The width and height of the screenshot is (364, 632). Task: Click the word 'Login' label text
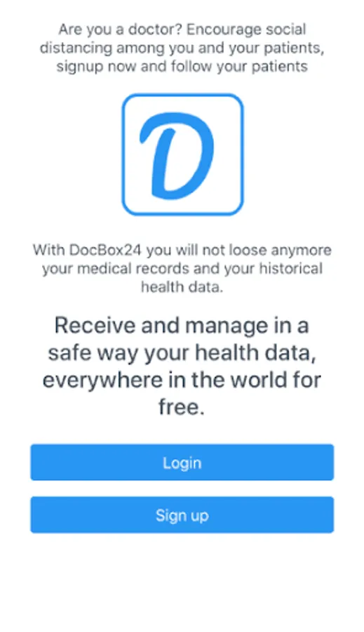pyautogui.click(x=182, y=463)
